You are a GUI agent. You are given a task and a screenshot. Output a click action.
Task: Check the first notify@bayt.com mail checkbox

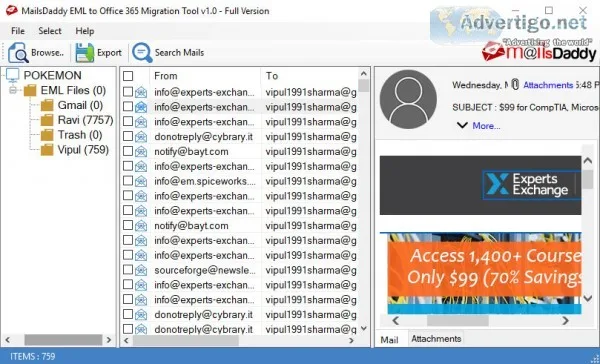(128, 151)
